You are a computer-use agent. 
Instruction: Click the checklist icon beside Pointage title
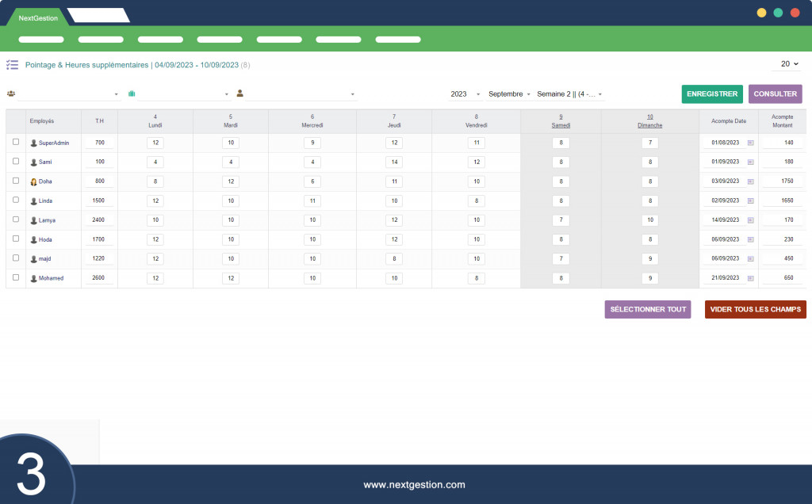point(12,65)
